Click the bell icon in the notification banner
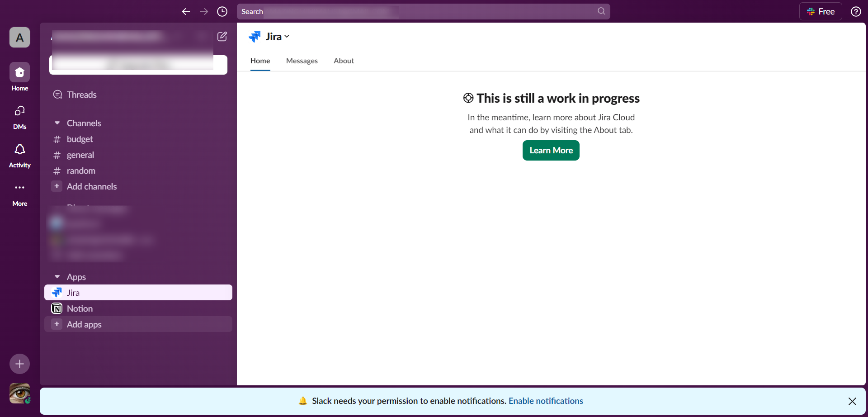868x417 pixels. click(x=303, y=401)
